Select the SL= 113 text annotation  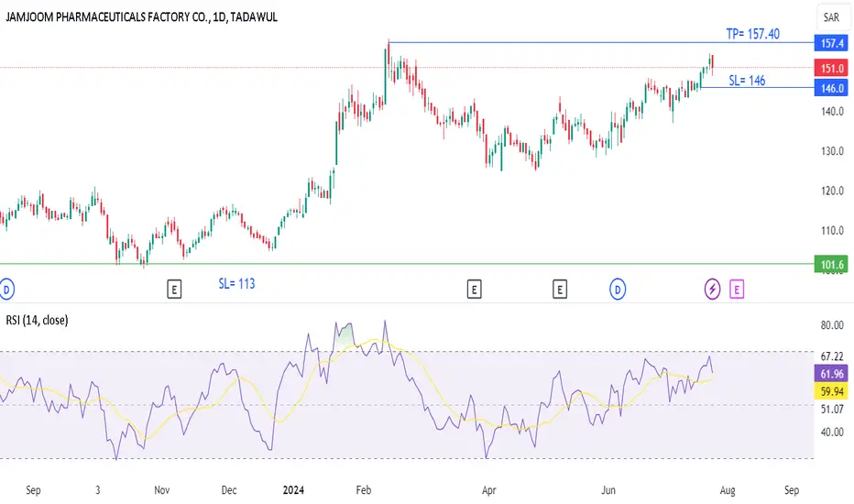[x=236, y=283]
